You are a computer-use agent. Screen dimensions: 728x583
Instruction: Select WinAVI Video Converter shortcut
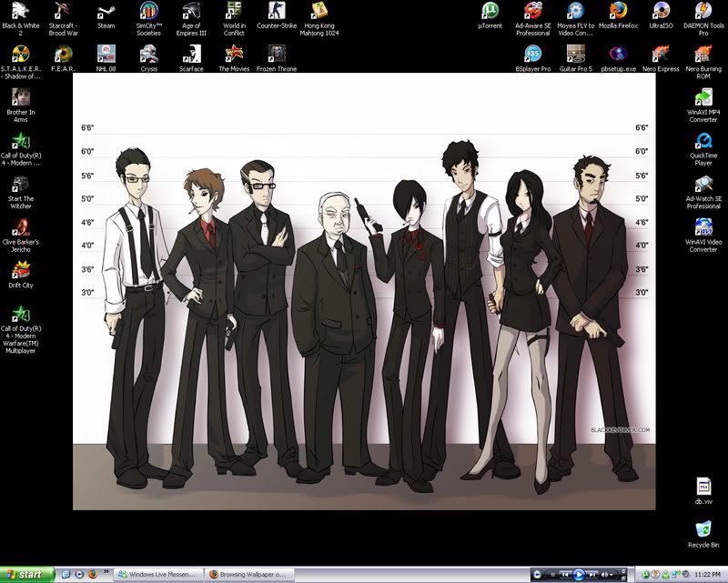pyautogui.click(x=703, y=235)
